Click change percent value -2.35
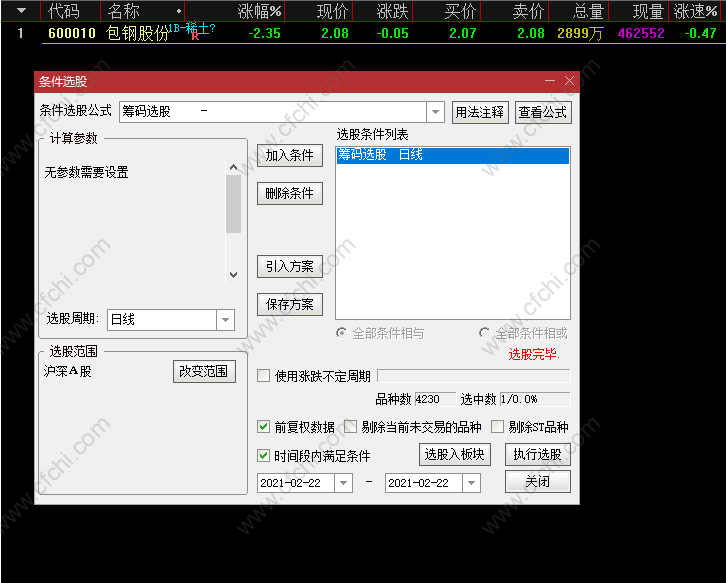Viewport: 726px width, 583px height. click(264, 33)
